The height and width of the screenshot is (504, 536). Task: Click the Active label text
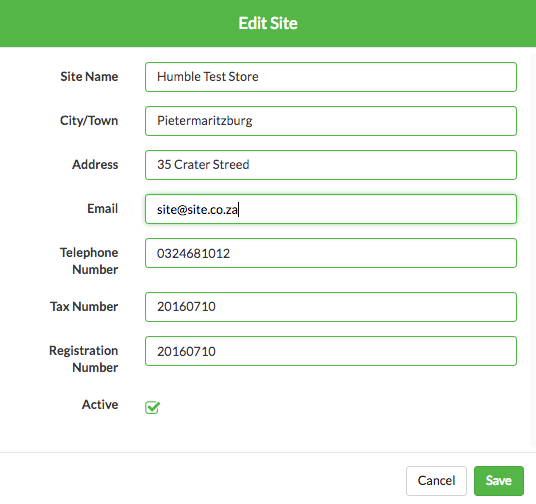[100, 404]
